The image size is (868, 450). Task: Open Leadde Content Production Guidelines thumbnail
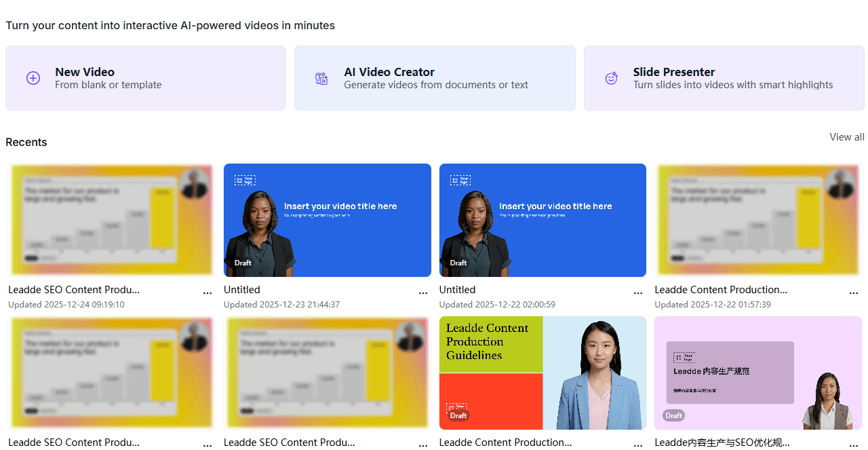tap(542, 373)
